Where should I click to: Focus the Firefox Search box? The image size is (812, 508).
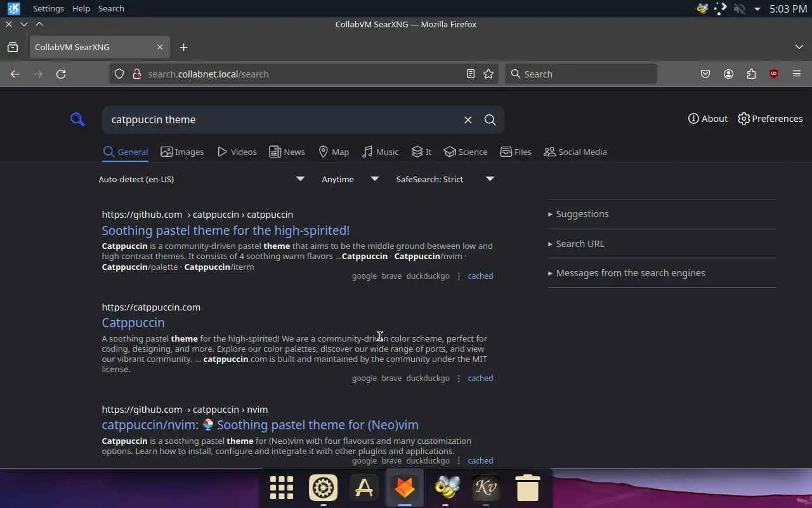click(x=581, y=74)
